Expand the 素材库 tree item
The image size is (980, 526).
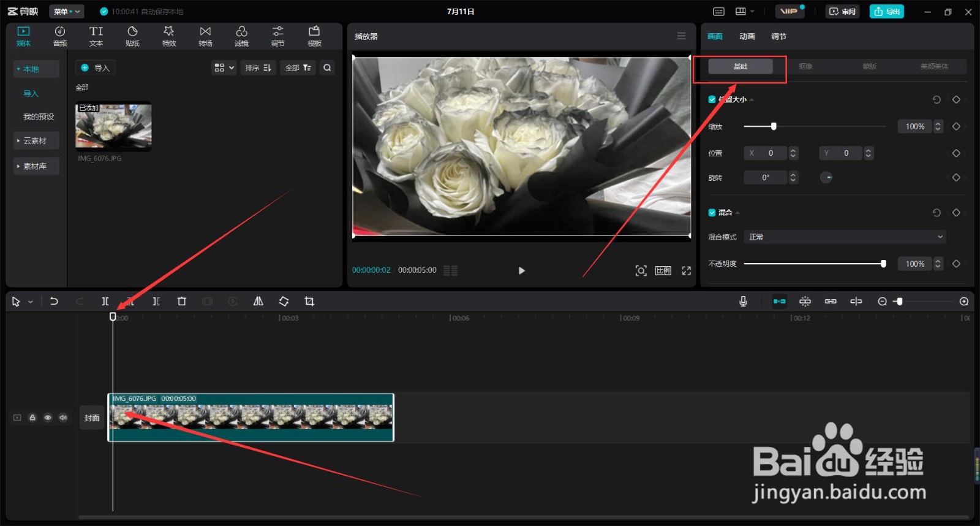[x=36, y=166]
